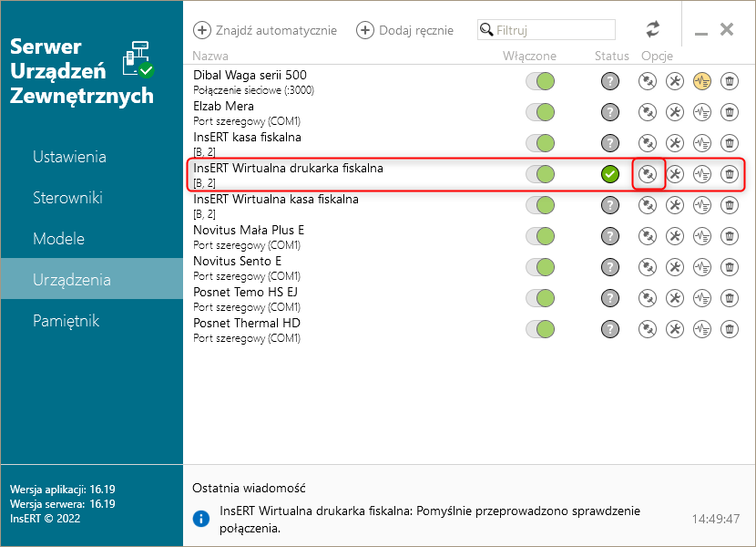The width and height of the screenshot is (756, 547).
Task: Open the Pamiętnik section
Action: click(66, 321)
